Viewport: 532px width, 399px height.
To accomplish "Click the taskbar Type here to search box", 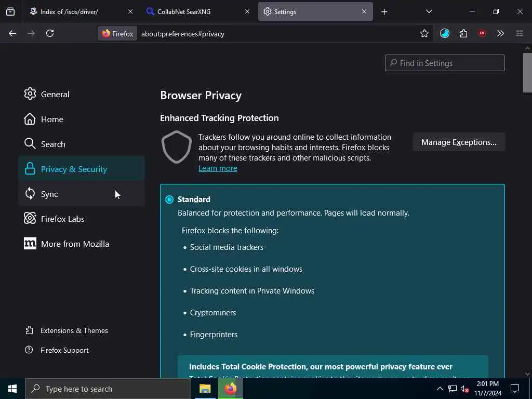I will point(108,389).
